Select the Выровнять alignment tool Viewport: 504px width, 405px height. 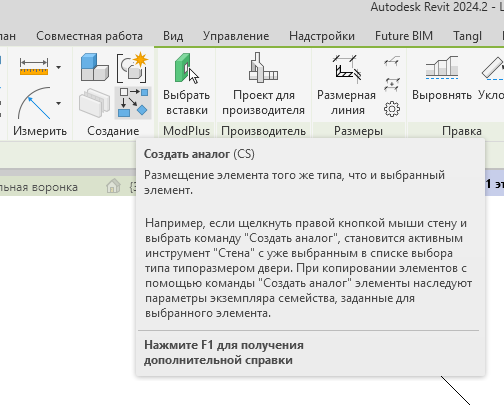[442, 68]
